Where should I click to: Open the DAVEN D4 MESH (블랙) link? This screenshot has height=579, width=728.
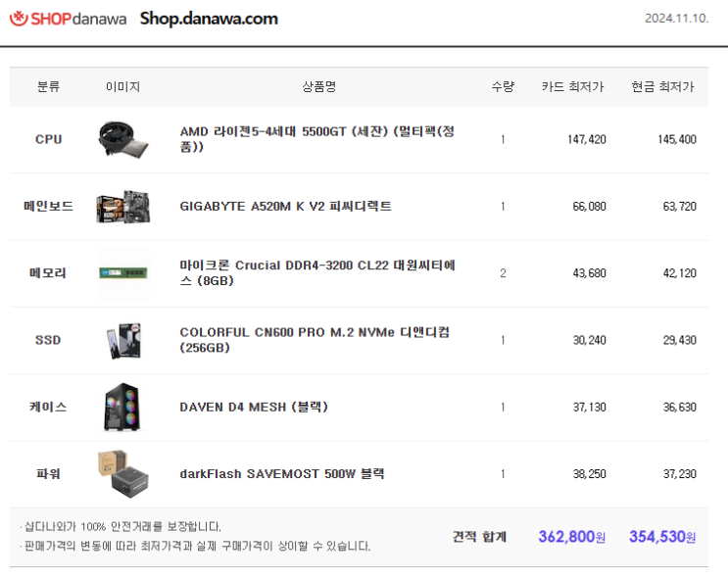point(254,407)
